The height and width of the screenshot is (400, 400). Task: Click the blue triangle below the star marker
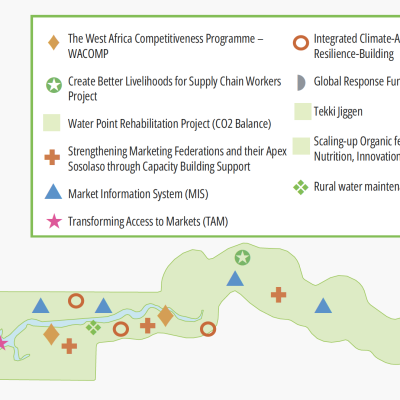point(235,279)
